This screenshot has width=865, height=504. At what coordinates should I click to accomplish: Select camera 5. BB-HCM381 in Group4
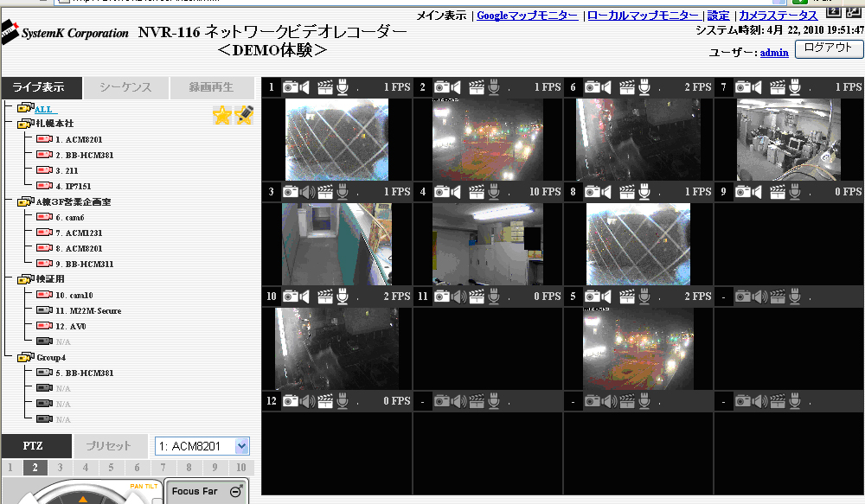tap(85, 373)
